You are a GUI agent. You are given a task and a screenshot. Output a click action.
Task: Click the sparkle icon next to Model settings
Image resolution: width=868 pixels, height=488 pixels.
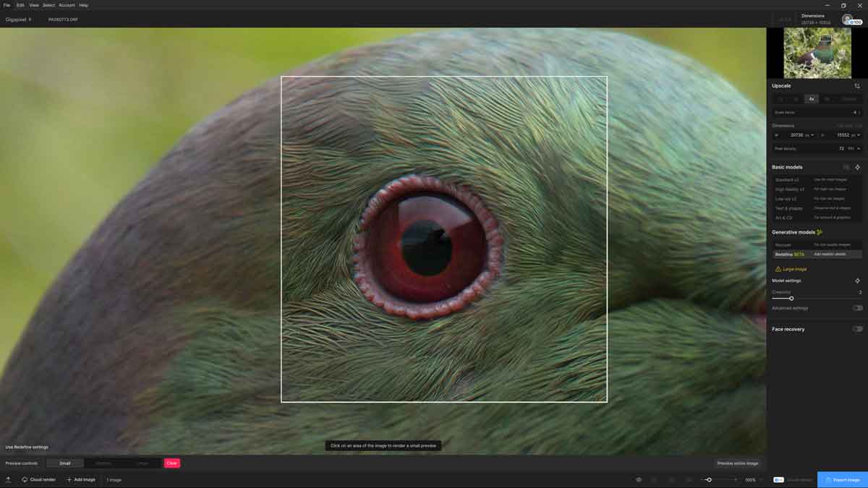tap(857, 281)
